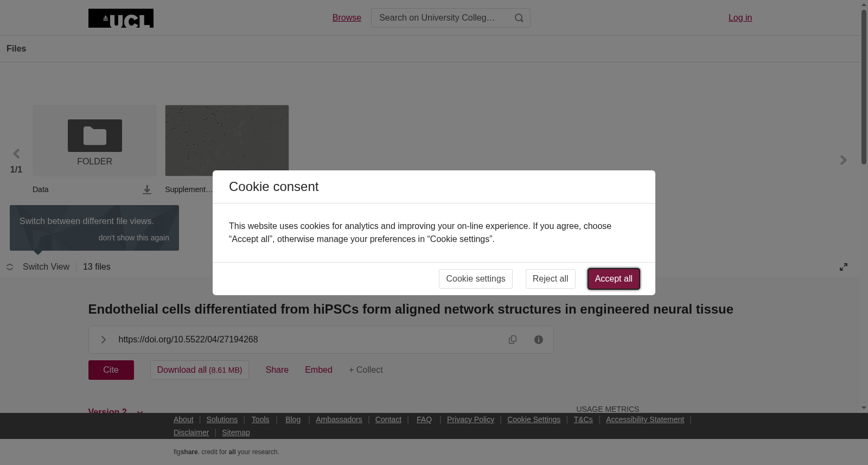This screenshot has height=465, width=868.
Task: Open Cookie settings in dialog
Action: (476, 279)
